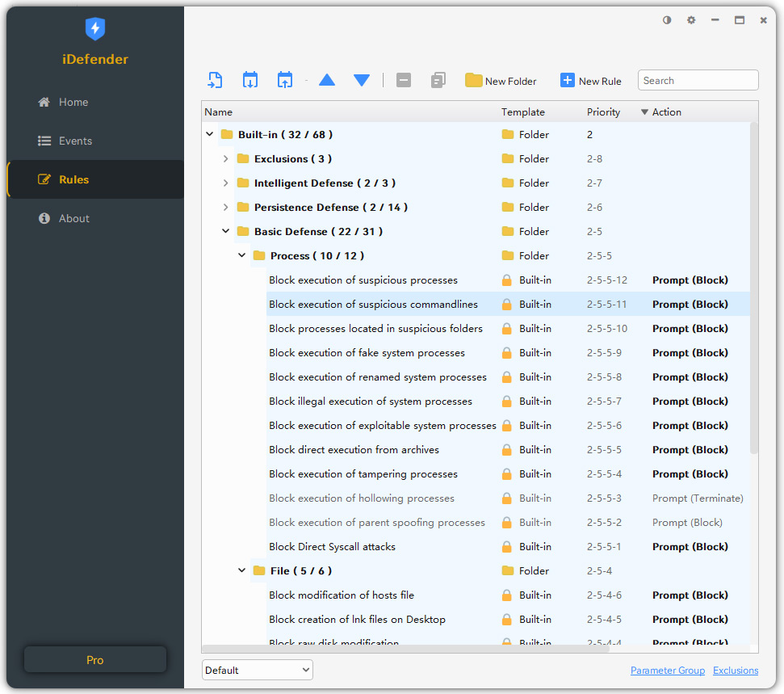The width and height of the screenshot is (784, 694).
Task: Click the iDefender shield logo
Action: (95, 28)
